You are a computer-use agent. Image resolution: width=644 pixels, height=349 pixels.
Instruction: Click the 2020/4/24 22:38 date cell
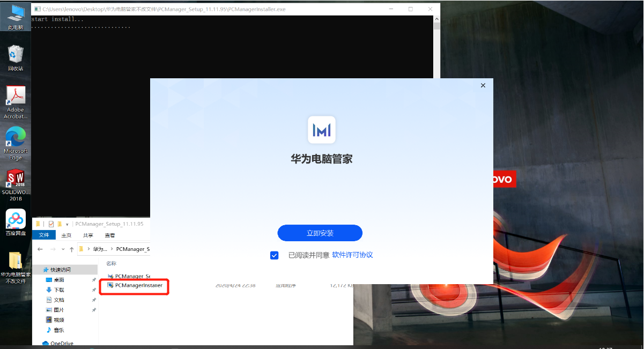[235, 286]
